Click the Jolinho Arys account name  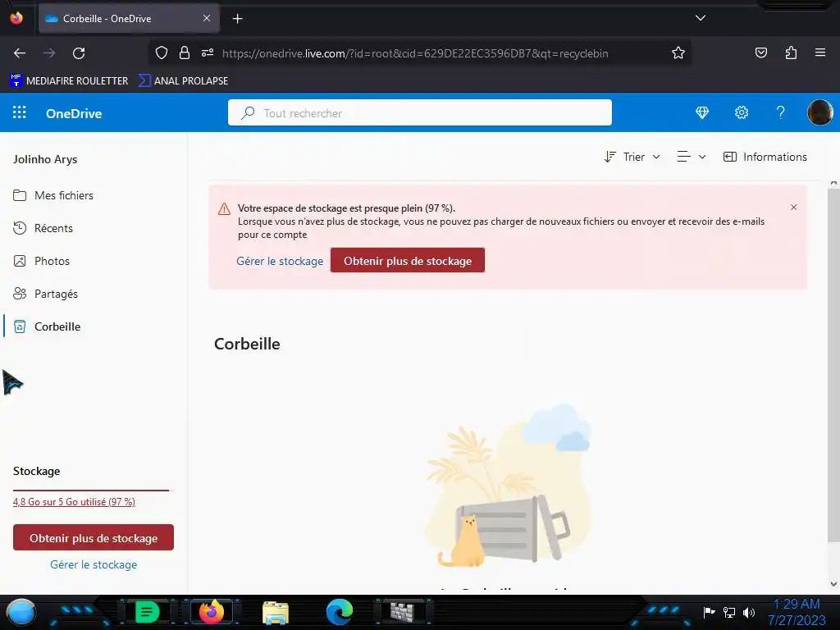[45, 160]
